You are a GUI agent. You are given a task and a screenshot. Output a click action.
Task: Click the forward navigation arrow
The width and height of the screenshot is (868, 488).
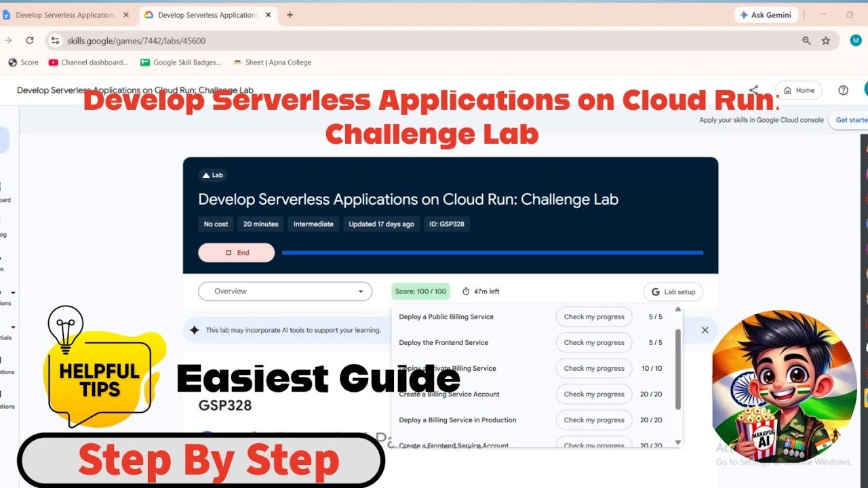pyautogui.click(x=8, y=41)
